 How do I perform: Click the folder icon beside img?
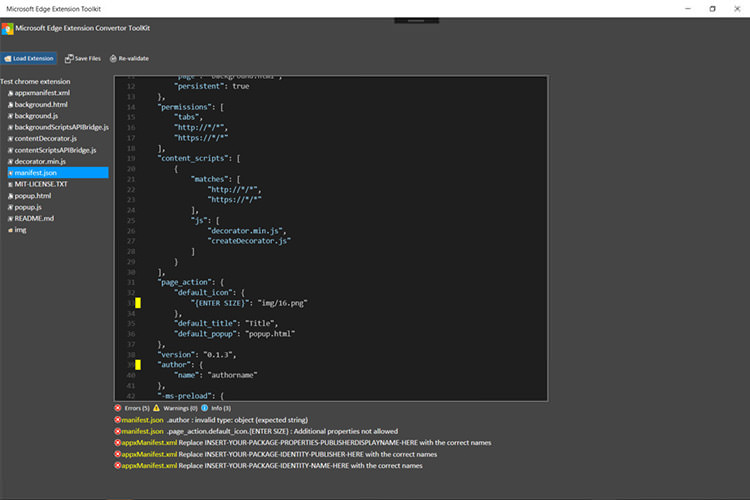[10, 230]
